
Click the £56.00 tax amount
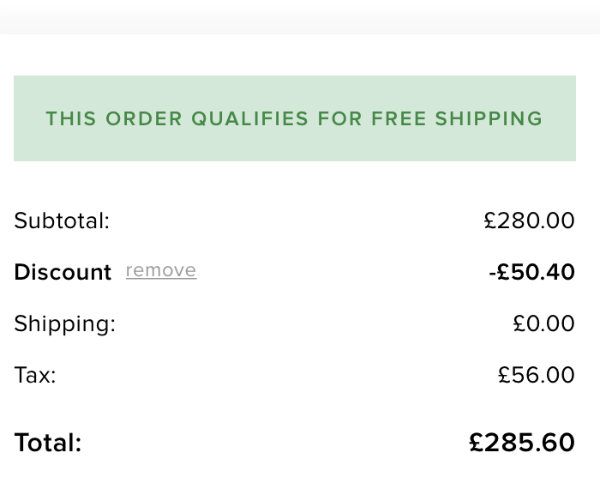pyautogui.click(x=536, y=375)
